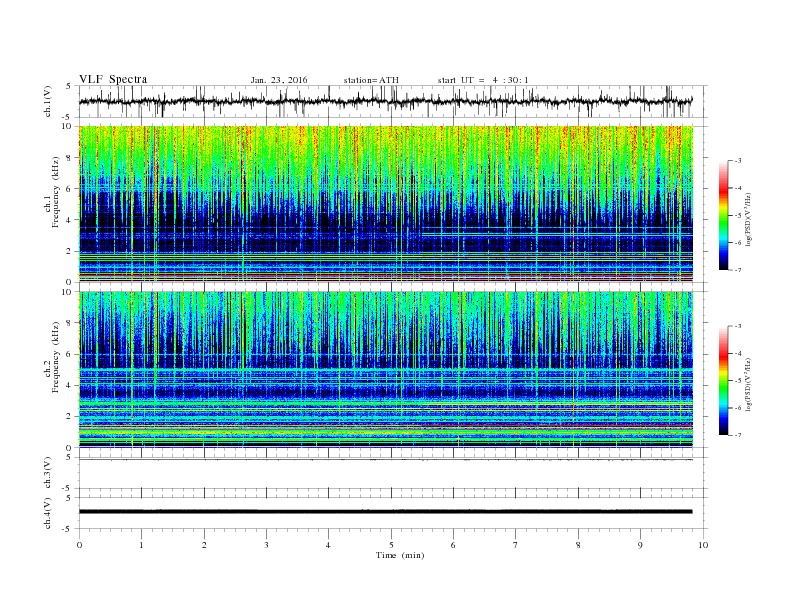
Task: Click inside the ch.1 spectrogram plot
Action: pos(386,204)
